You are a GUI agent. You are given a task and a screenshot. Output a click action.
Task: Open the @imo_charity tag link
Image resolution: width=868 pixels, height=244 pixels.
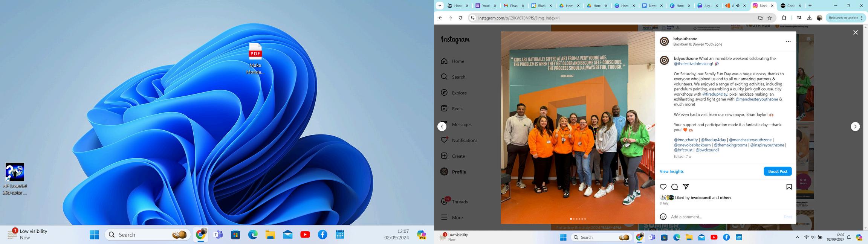pyautogui.click(x=686, y=140)
